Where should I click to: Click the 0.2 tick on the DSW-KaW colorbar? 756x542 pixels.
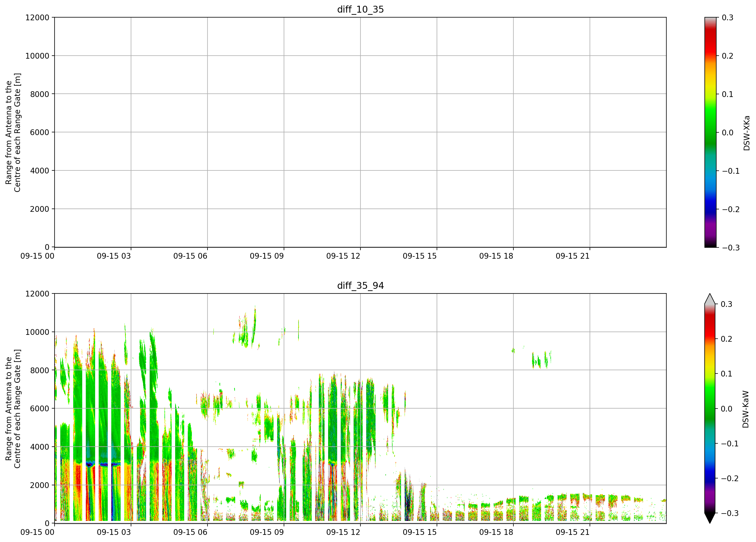point(727,339)
